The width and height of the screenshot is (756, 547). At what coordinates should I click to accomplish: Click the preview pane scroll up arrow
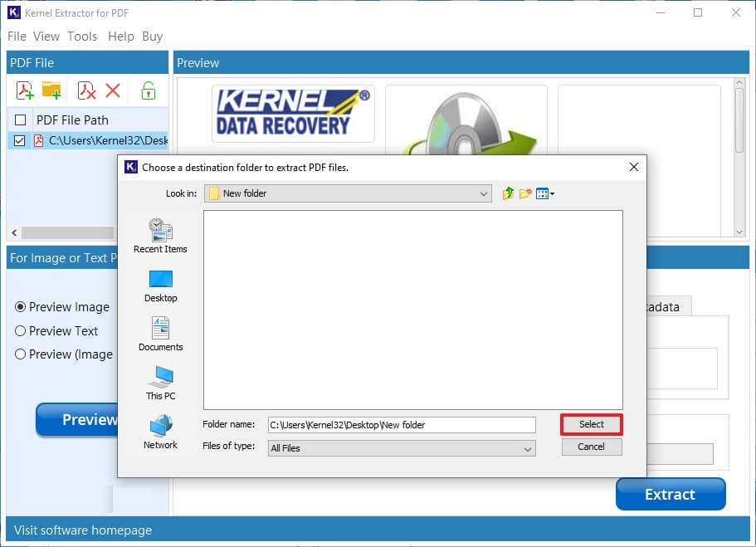coord(739,83)
